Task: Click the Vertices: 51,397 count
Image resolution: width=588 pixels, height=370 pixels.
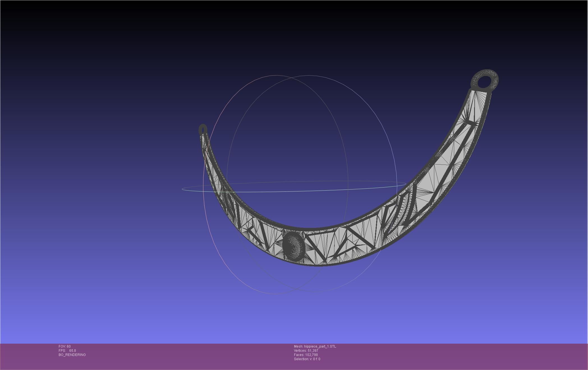Action: coord(306,351)
